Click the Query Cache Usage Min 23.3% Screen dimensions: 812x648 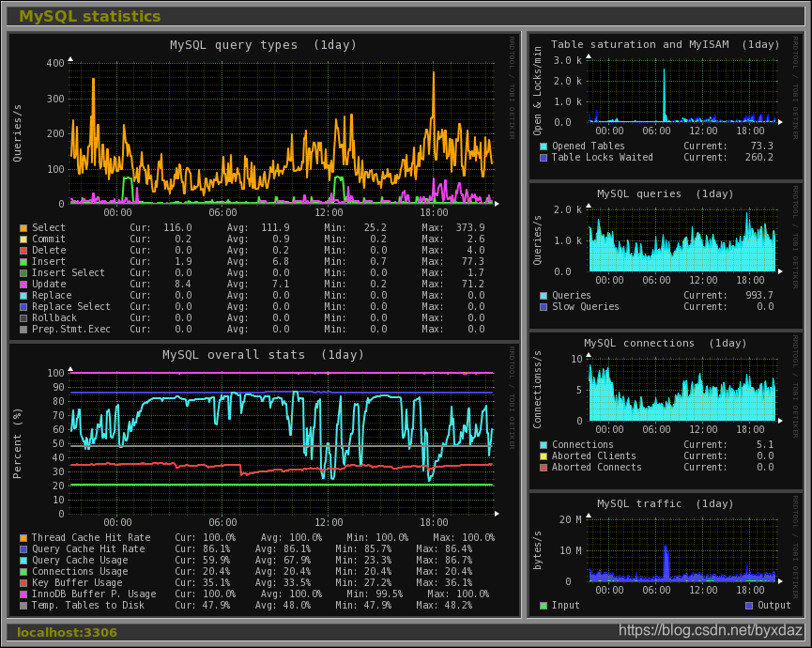click(x=377, y=561)
